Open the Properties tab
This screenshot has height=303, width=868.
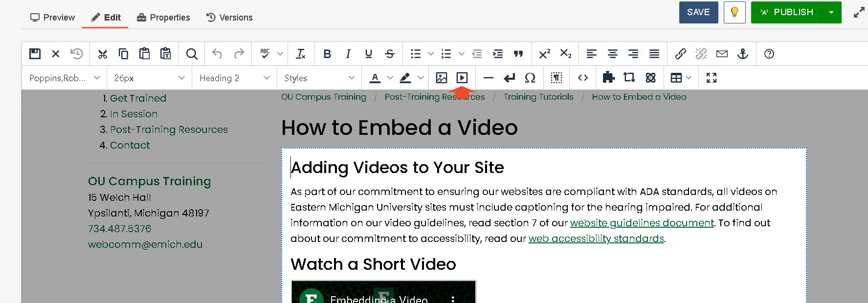coord(163,18)
